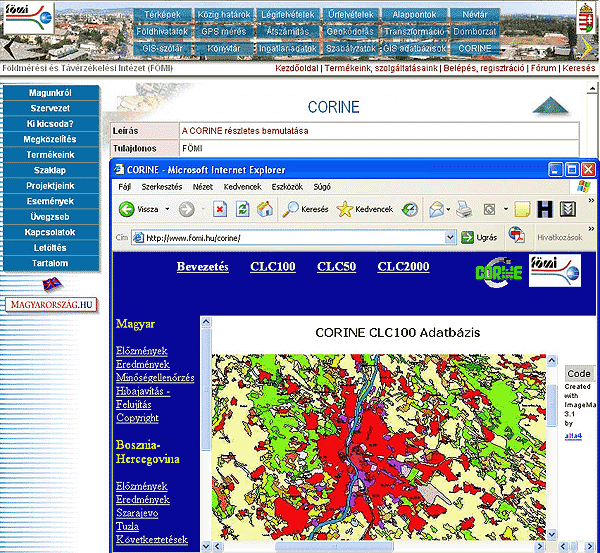Click the Mail envelope icon
This screenshot has height=553, width=600.
tap(437, 210)
